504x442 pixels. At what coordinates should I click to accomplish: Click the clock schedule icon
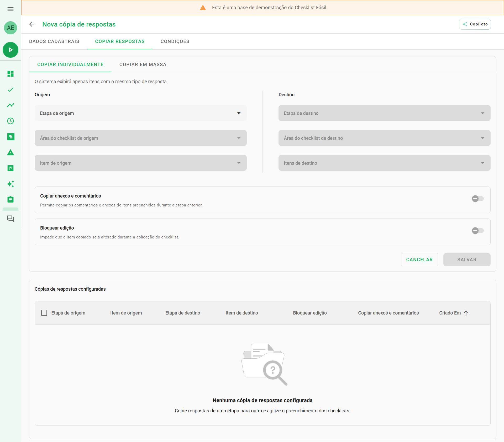pyautogui.click(x=10, y=121)
